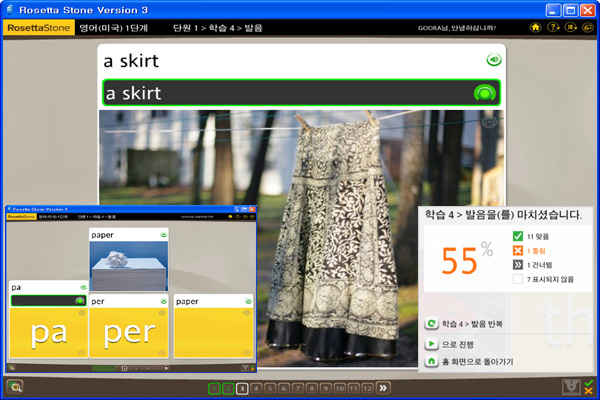The height and width of the screenshot is (400, 600).
Task: Click the blank yellow tile under inset 'paper'
Action: [214, 333]
